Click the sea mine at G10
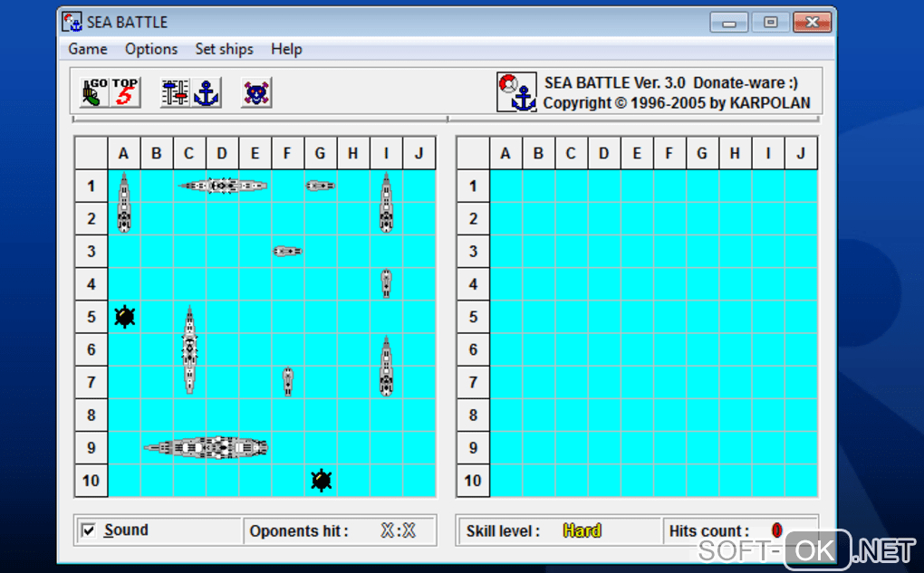Image resolution: width=924 pixels, height=573 pixels. point(322,481)
